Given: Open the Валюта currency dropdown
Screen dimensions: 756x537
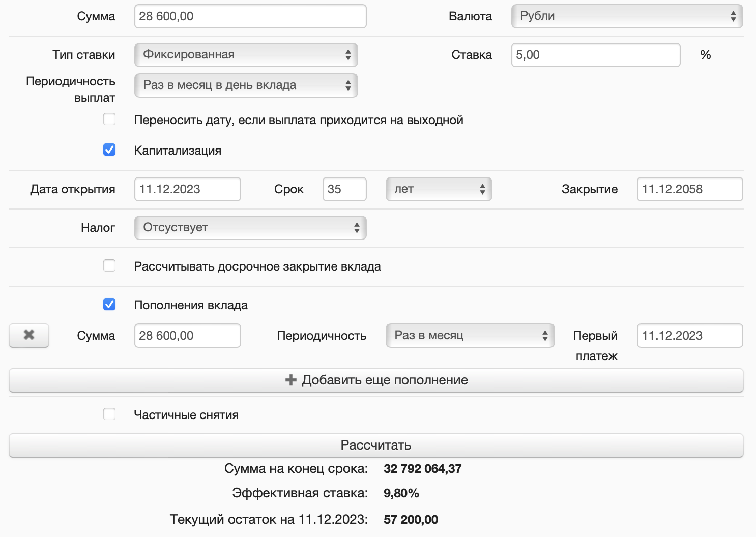Looking at the screenshot, I should (627, 16).
